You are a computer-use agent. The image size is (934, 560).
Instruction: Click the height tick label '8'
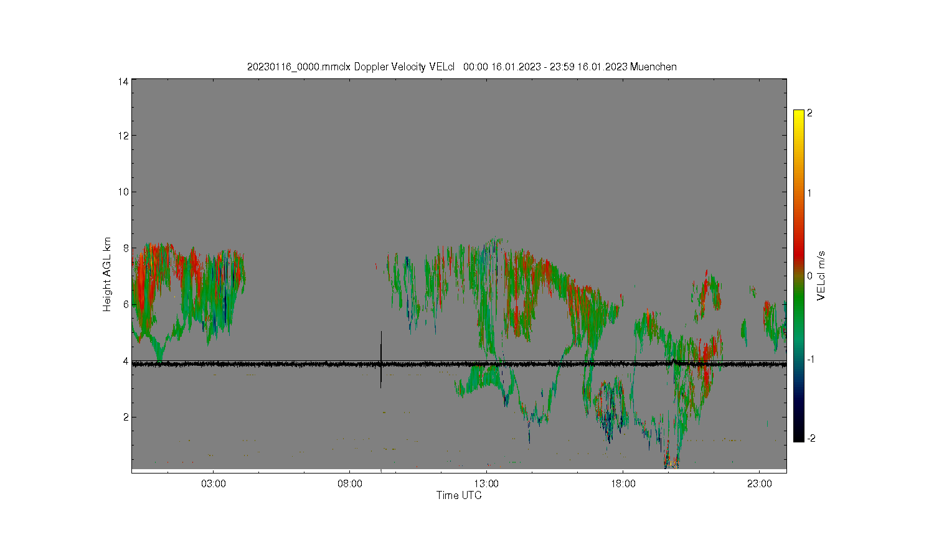(x=126, y=248)
